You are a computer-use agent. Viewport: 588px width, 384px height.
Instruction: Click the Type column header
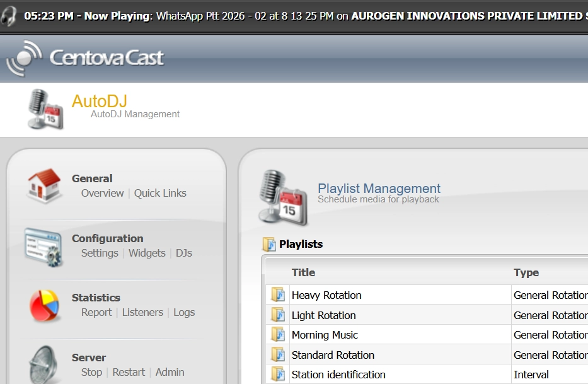pos(526,272)
